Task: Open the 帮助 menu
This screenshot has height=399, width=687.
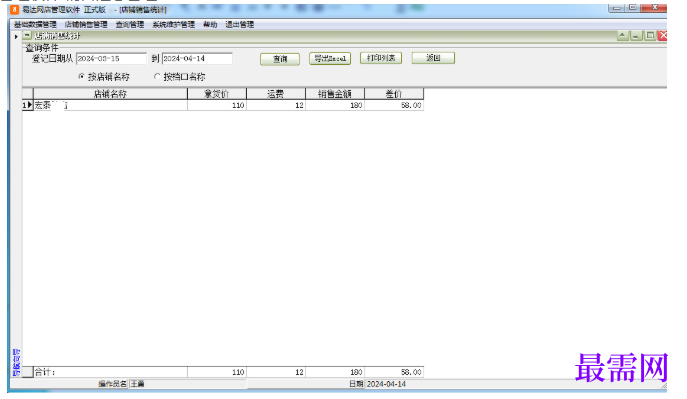Action: click(x=210, y=25)
